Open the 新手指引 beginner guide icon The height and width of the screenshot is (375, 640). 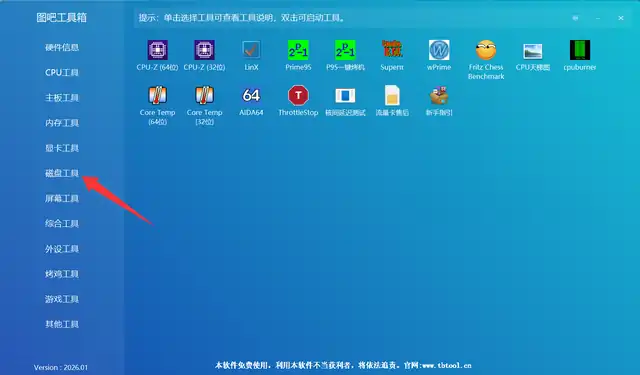pos(439,95)
